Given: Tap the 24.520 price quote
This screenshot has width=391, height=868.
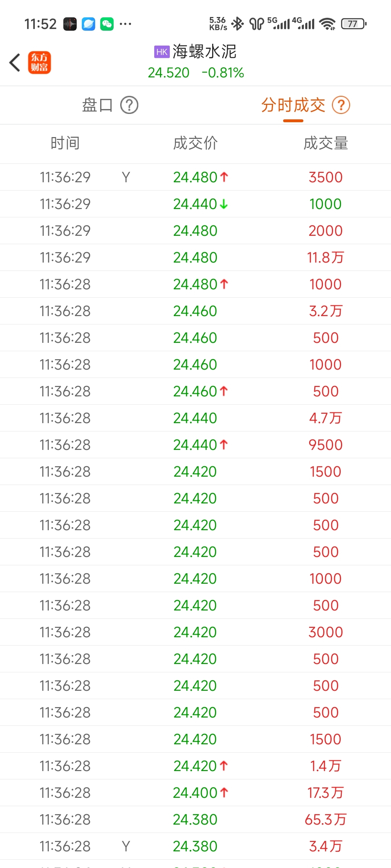Looking at the screenshot, I should tap(169, 73).
